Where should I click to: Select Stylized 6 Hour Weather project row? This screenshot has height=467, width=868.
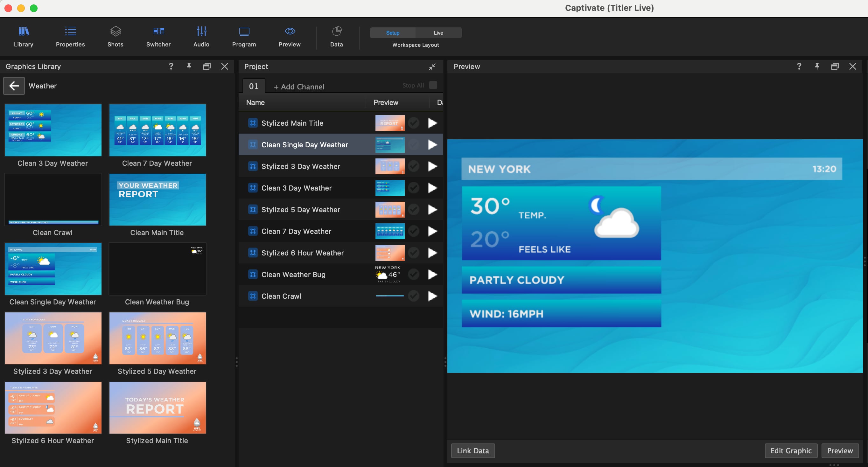[340, 253]
